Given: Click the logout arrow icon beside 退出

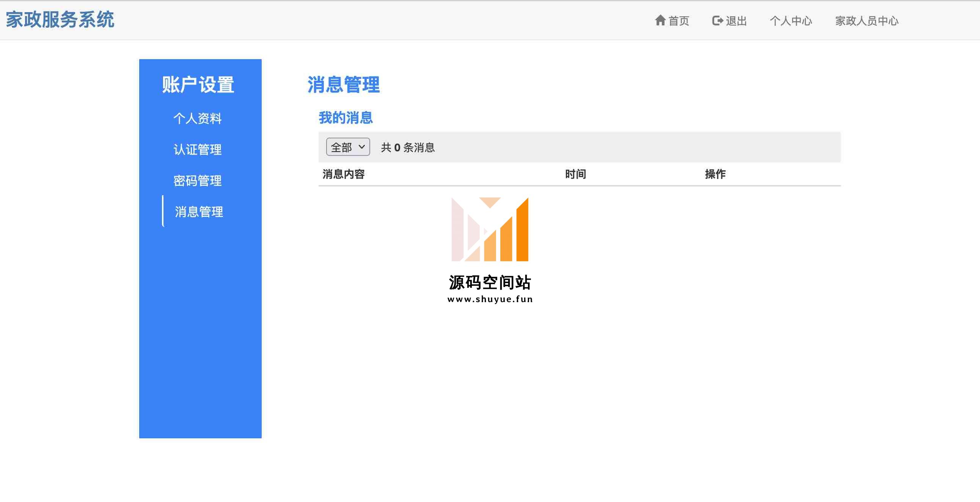Looking at the screenshot, I should (x=718, y=20).
